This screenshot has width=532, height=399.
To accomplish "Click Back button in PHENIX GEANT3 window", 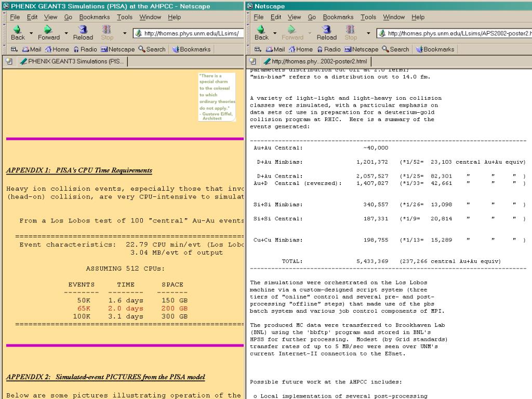I will 18,32.
